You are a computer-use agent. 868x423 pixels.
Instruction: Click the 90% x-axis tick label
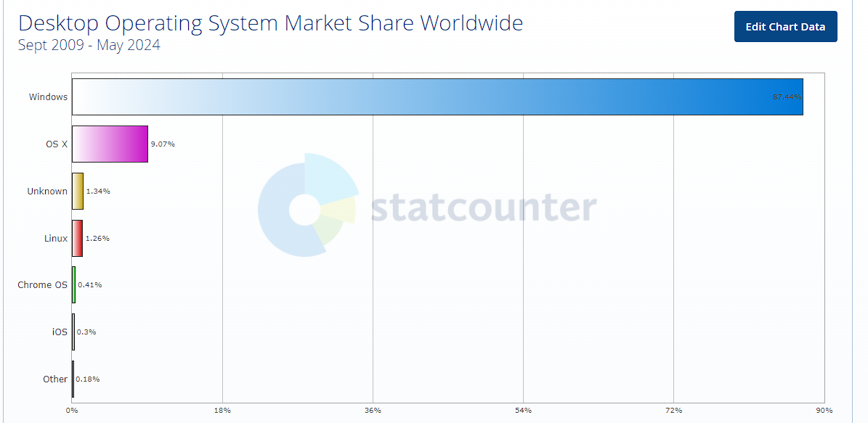(824, 410)
